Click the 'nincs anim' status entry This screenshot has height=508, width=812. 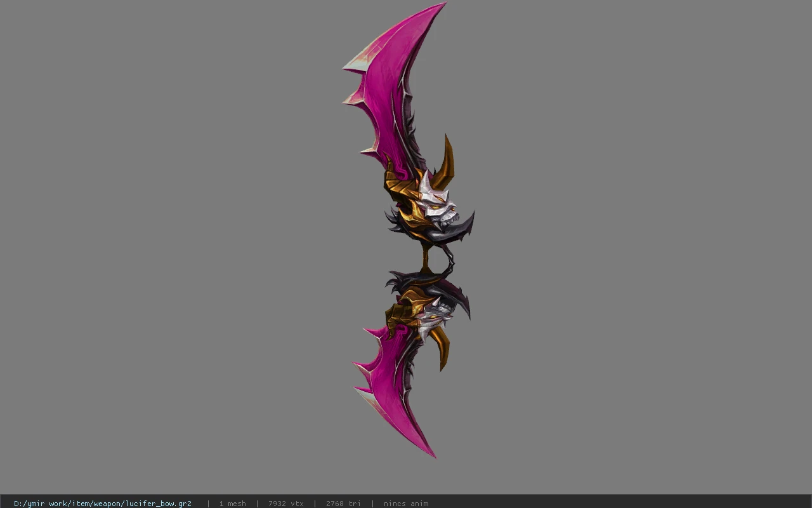406,504
